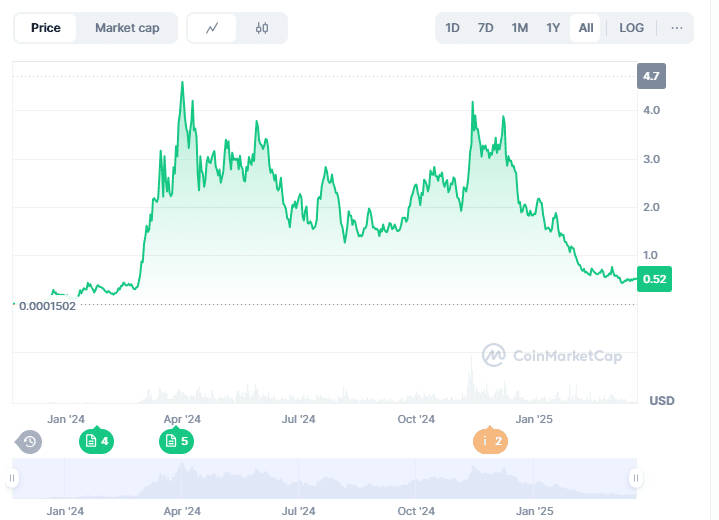Toggle the LOG scale option
Viewport: 719px width, 520px height.
pos(631,28)
